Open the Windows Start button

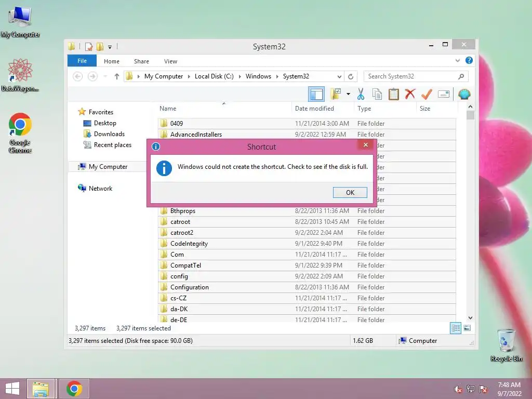(x=12, y=389)
